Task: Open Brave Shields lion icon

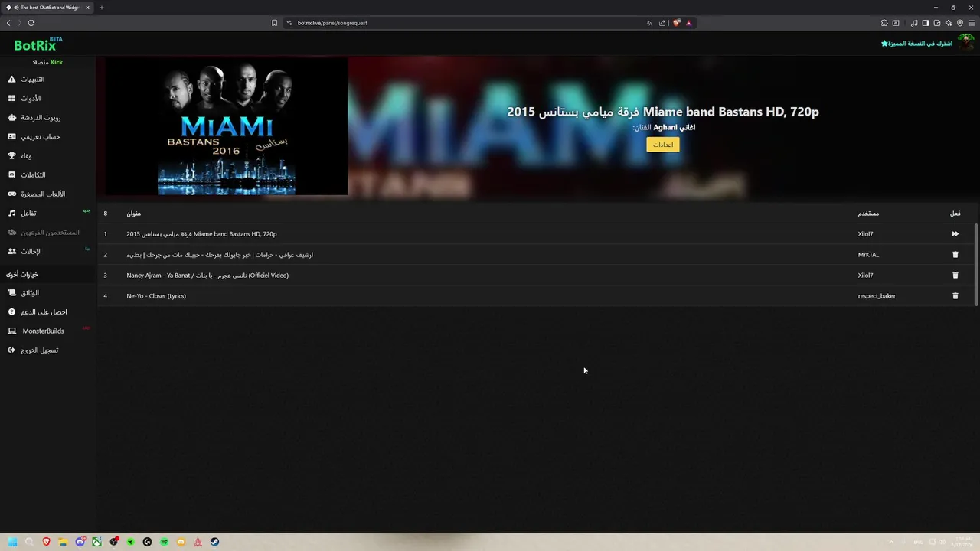Action: point(677,23)
